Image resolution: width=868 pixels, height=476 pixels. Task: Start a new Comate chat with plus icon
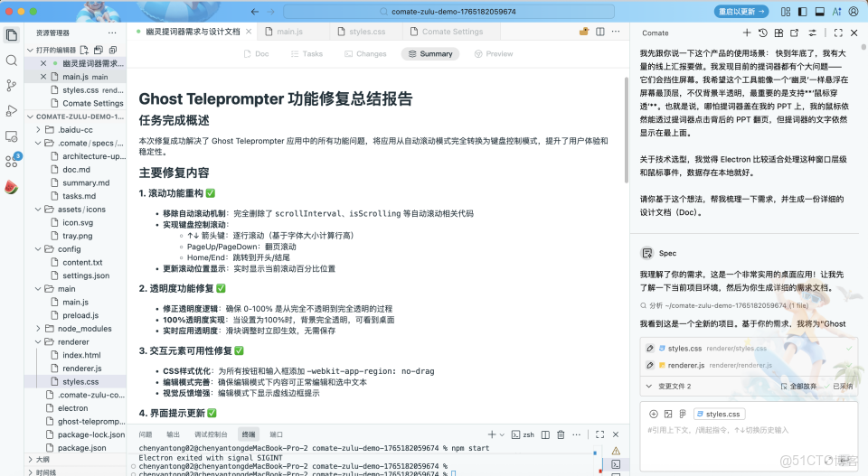[x=747, y=33]
